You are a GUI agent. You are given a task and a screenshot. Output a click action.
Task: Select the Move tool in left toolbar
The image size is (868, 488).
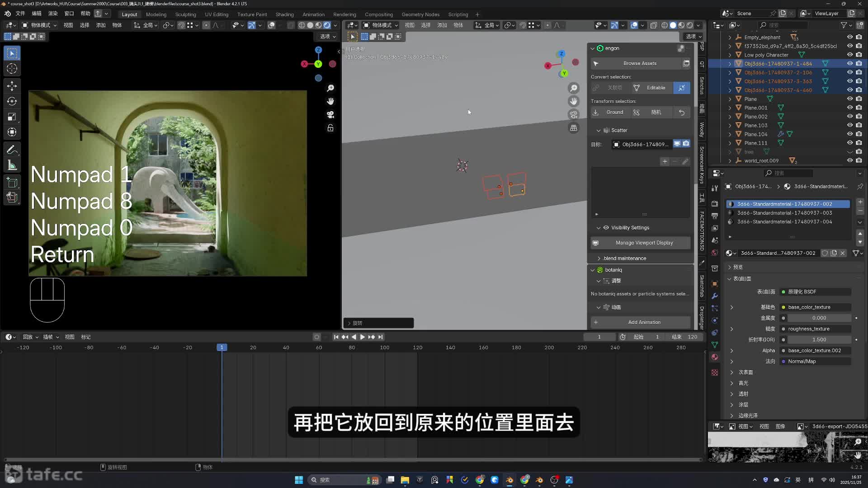click(x=12, y=86)
